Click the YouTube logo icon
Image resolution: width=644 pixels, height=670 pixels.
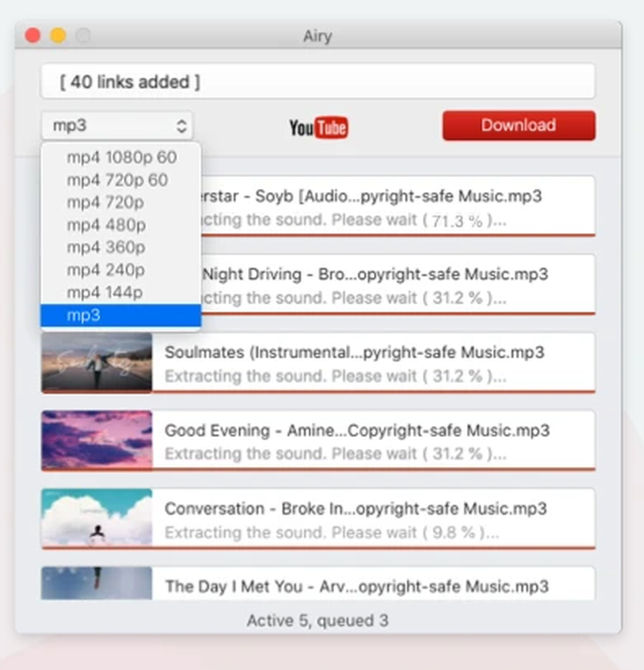coord(319,128)
